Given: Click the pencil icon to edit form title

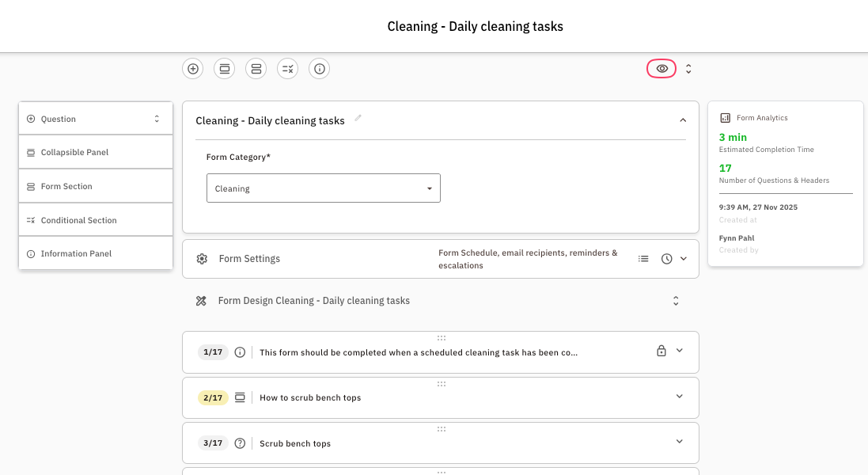Looking at the screenshot, I should [x=358, y=118].
